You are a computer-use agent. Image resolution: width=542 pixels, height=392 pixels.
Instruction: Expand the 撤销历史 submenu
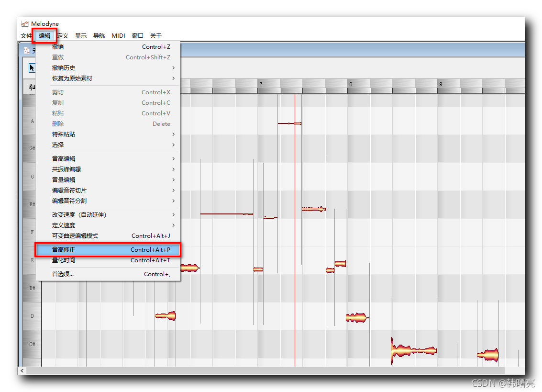point(108,68)
